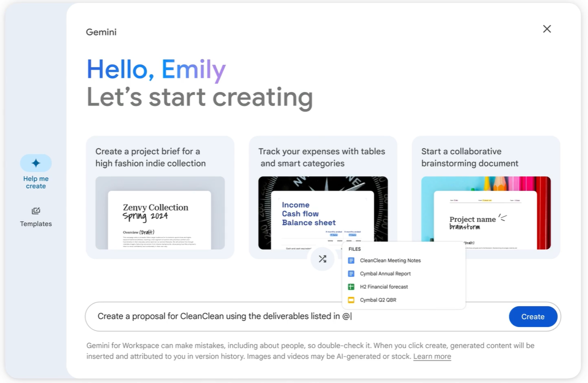Select the Help me create sparkle icon
This screenshot has width=588, height=383.
coord(36,162)
